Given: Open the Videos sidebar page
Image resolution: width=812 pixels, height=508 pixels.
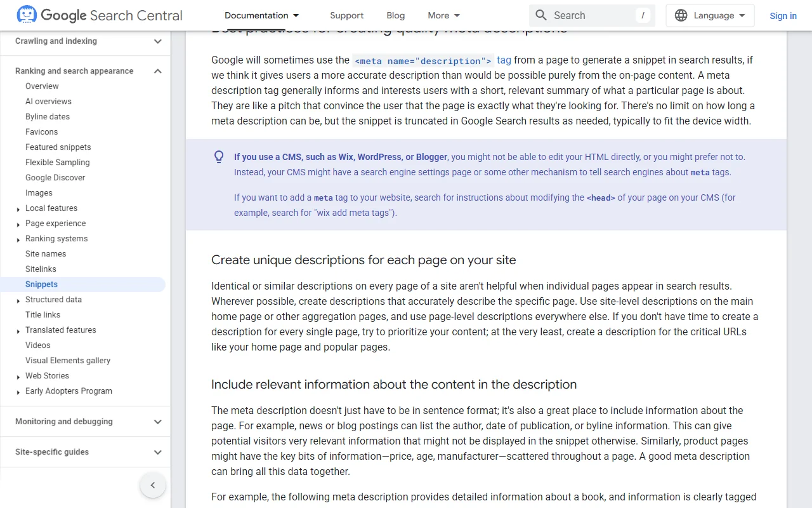Looking at the screenshot, I should click(38, 345).
